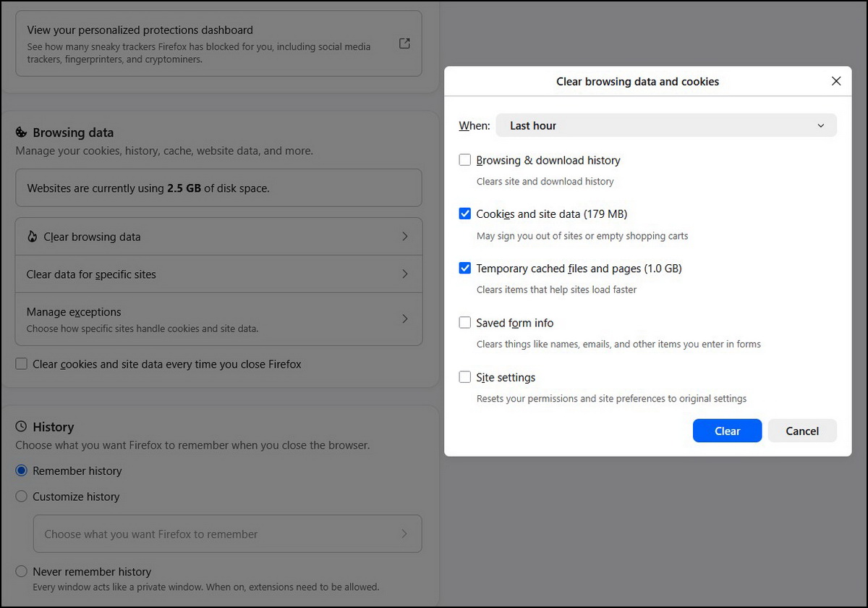Click Clears items that help sites load faster
This screenshot has height=608, width=868.
(x=557, y=290)
